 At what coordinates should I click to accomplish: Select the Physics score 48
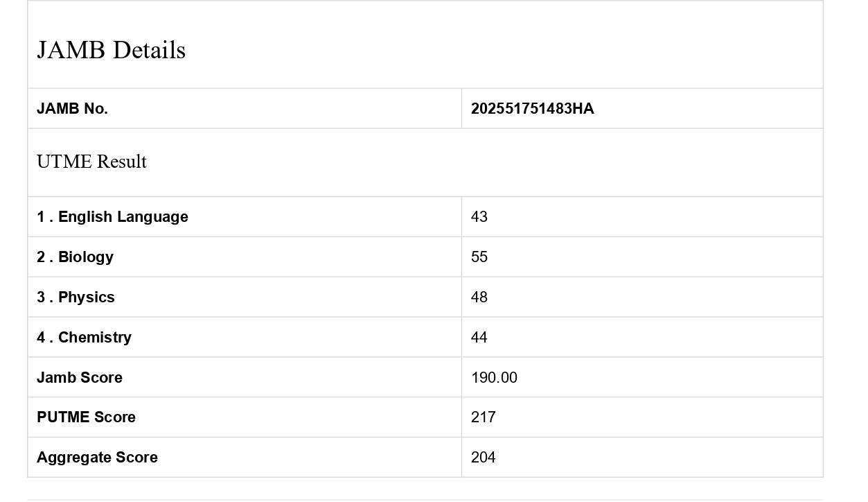[x=479, y=297]
